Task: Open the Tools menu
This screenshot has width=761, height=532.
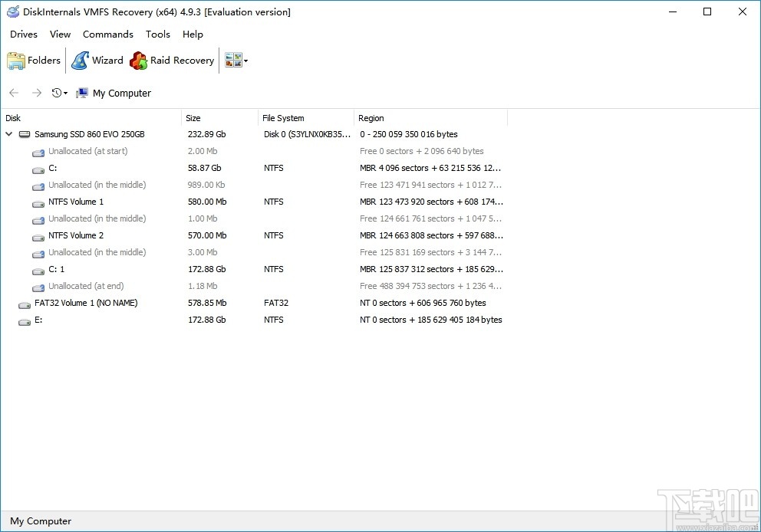Action: point(158,34)
